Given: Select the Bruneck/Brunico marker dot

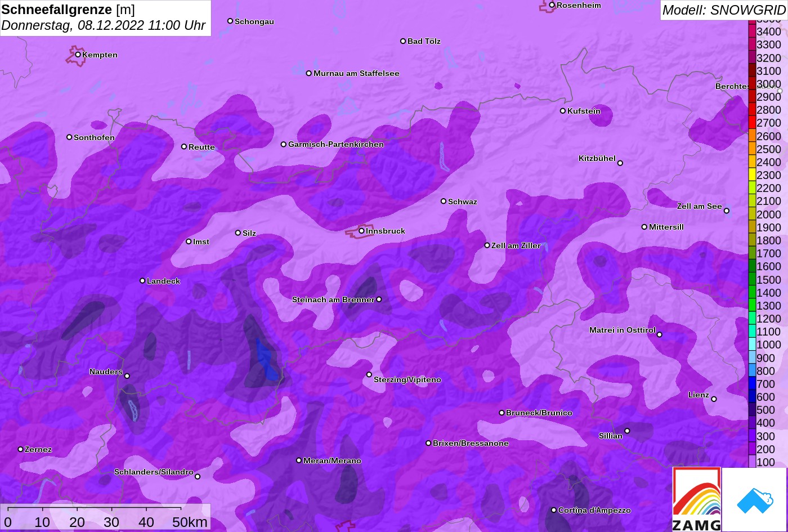Looking at the screenshot, I should 502,413.
